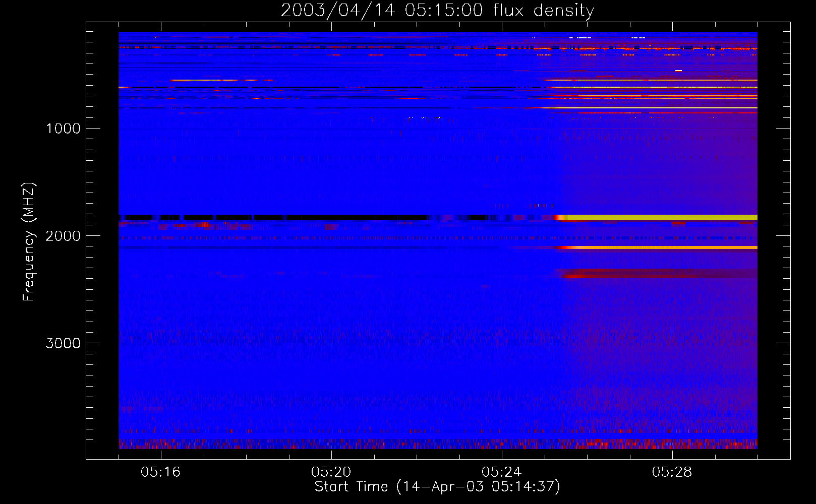Click the 05:24 time tick label

click(502, 472)
